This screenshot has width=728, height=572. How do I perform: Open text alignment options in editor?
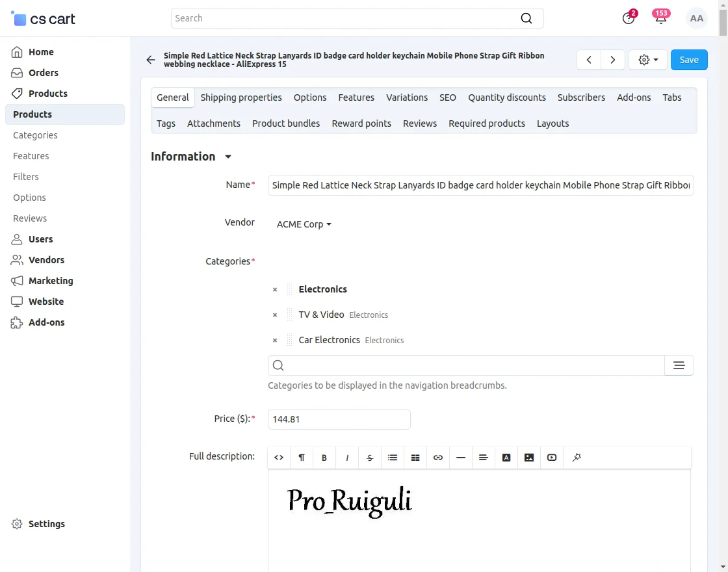[x=484, y=458]
